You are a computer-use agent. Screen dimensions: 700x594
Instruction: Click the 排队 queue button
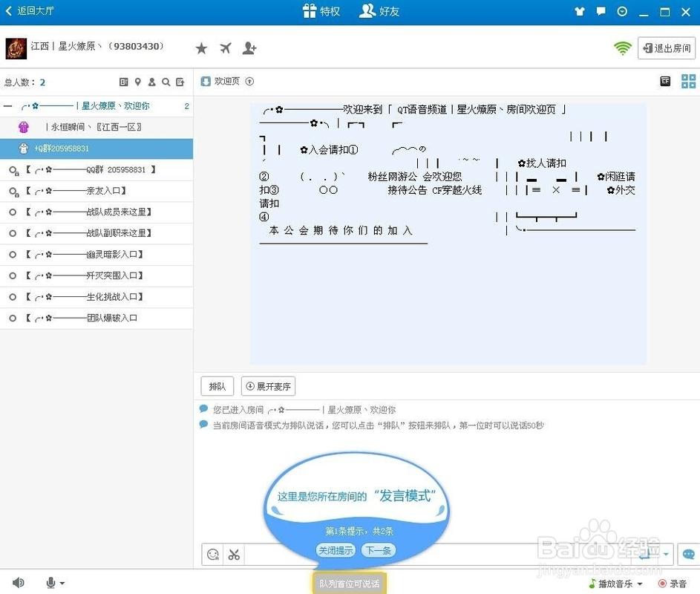click(x=217, y=386)
